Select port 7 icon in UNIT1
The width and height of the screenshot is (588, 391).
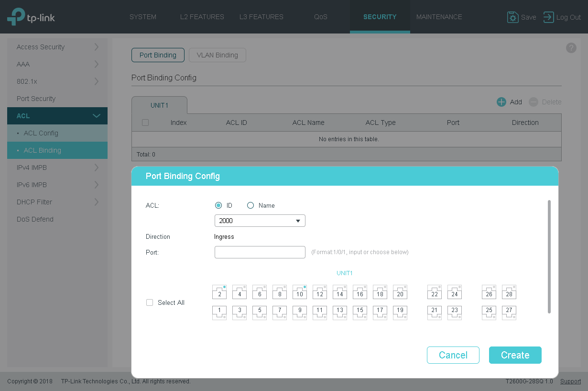(280, 313)
